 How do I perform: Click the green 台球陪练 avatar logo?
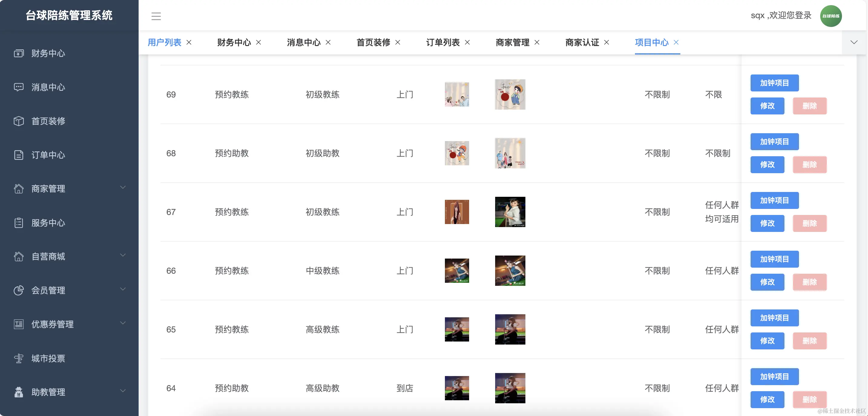831,15
